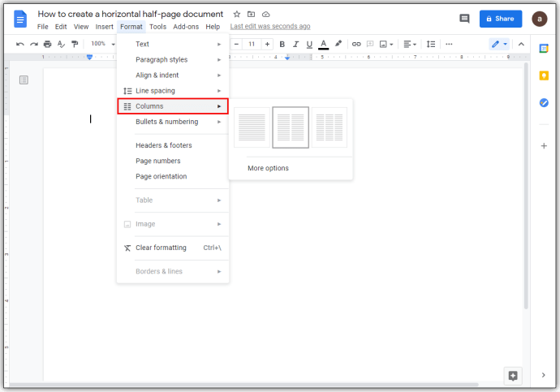Click the Line spacing toolbar icon
Image resolution: width=560 pixels, height=392 pixels.
click(x=431, y=44)
